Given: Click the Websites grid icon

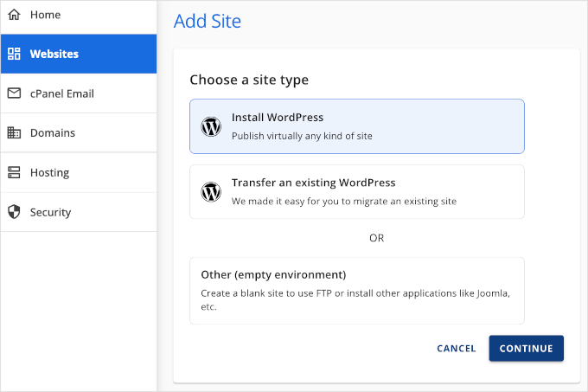Looking at the screenshot, I should (x=14, y=54).
